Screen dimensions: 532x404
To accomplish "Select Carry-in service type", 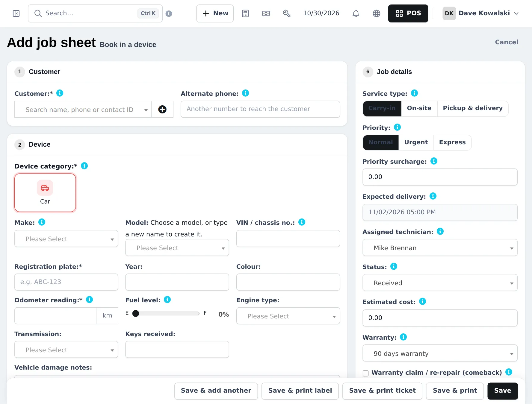I will [x=382, y=108].
